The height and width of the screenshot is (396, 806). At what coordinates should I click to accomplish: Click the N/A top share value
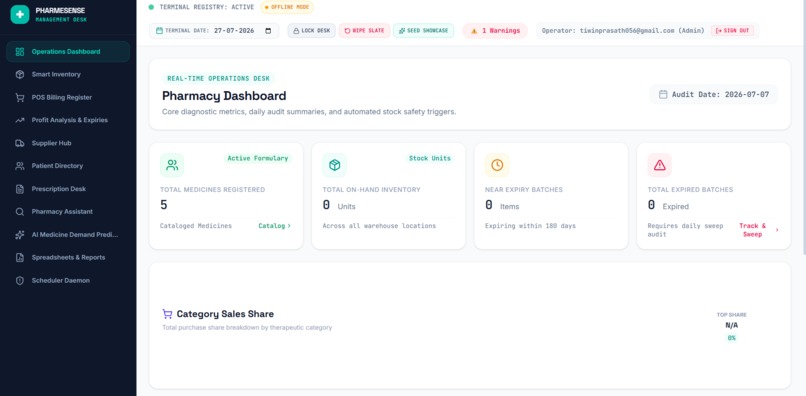731,326
